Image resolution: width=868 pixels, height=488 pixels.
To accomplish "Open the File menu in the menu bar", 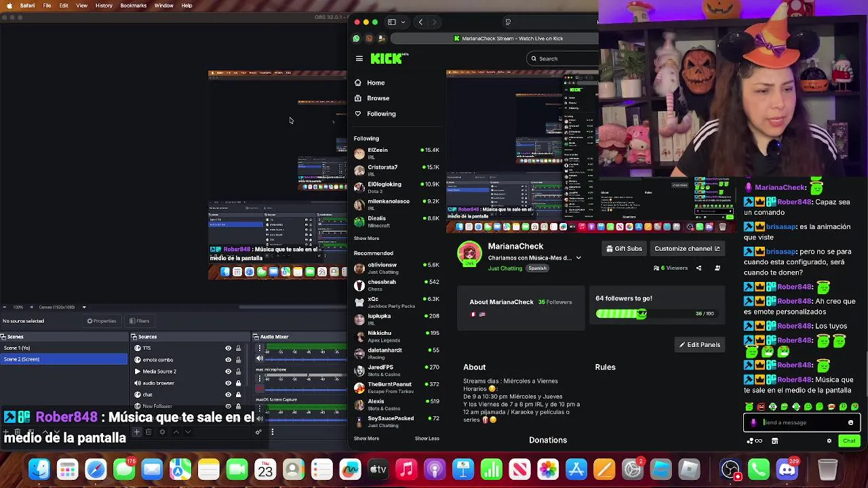I will 47,5.
